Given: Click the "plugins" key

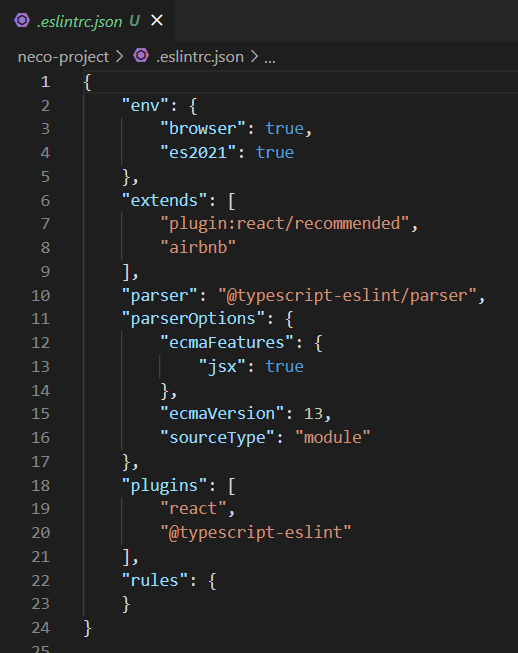Looking at the screenshot, I should 164,486.
